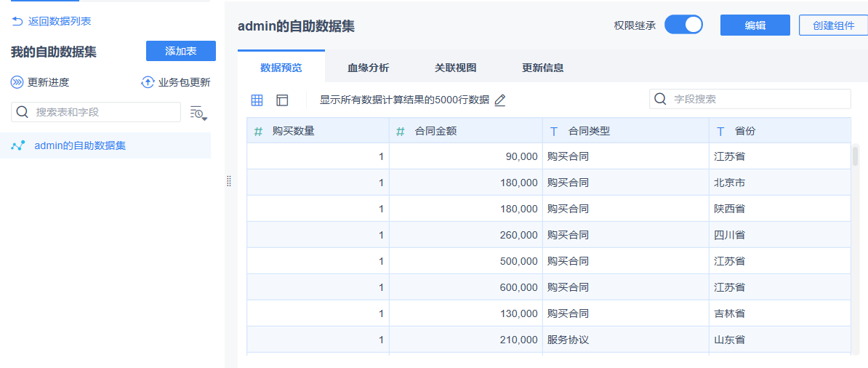Switch to the 关联视图 tab
The height and width of the screenshot is (368, 868).
click(x=455, y=68)
